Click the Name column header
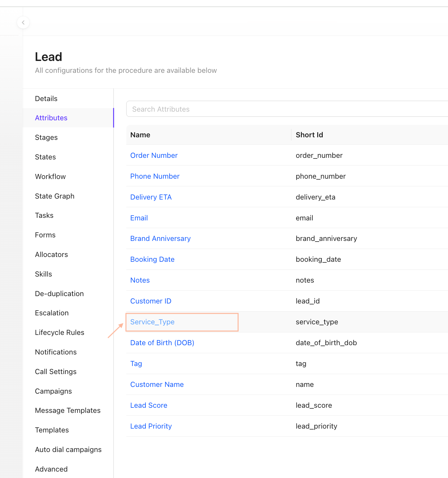 (x=140, y=135)
